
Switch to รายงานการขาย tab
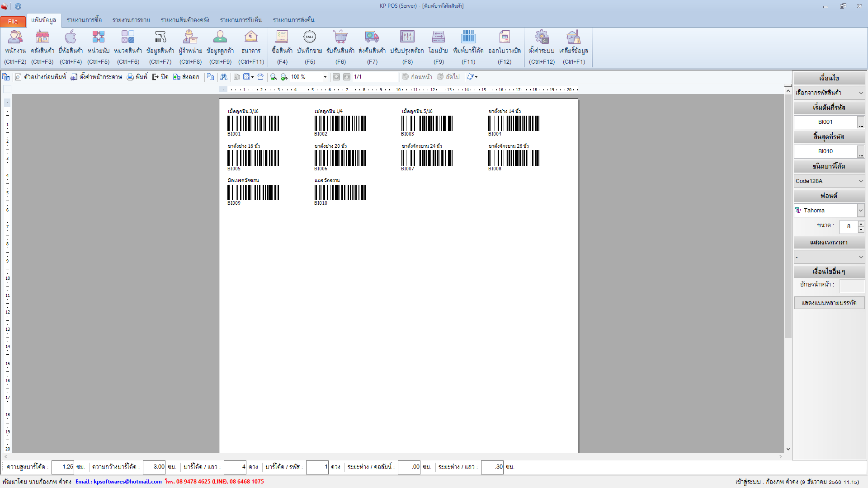click(131, 20)
